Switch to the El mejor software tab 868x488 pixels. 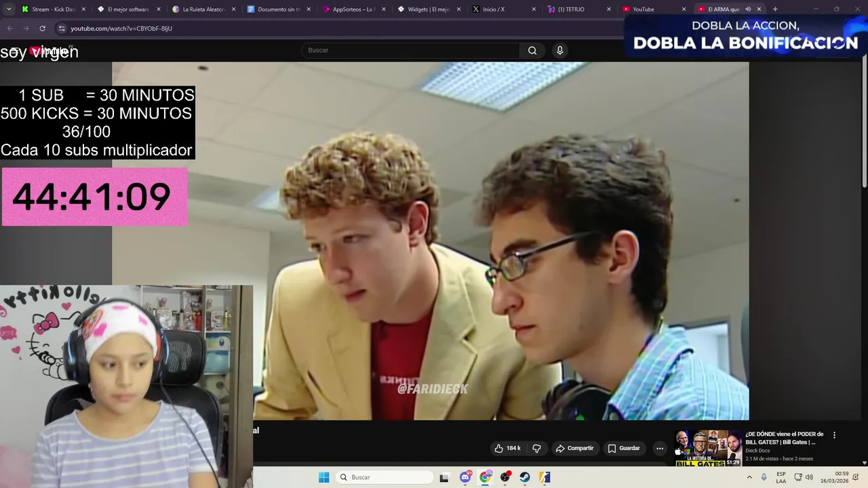(128, 9)
